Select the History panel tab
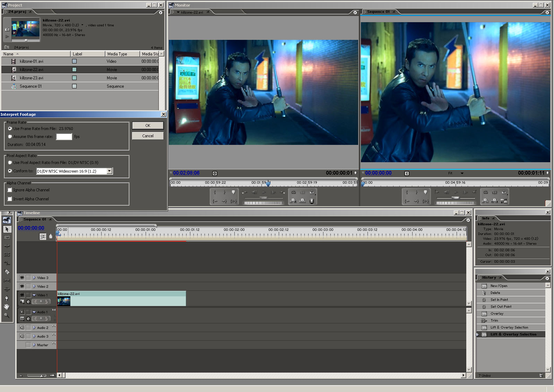 click(x=489, y=278)
